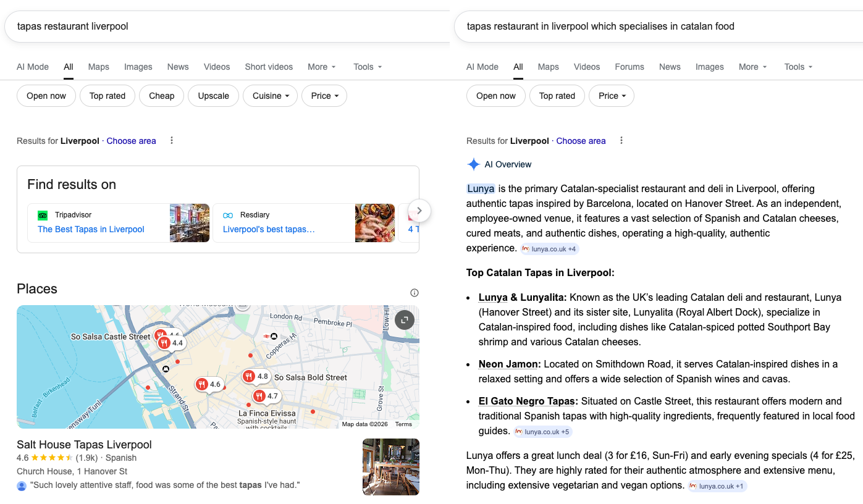Click the Tripadvisor logo in Find results on
The image size is (863, 504).
pos(42,215)
